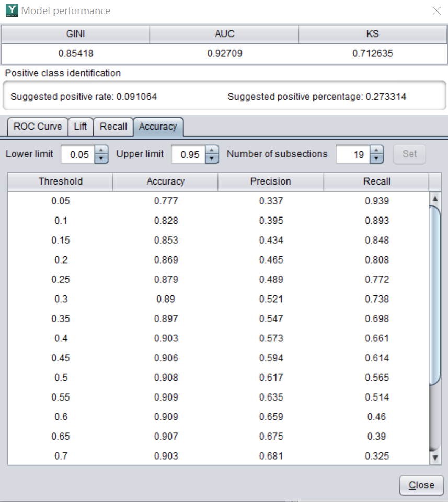Select the Accuracy tab

pos(158,127)
